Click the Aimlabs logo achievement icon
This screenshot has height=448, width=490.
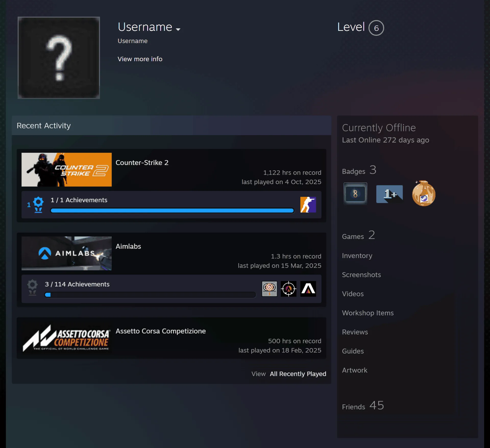click(308, 289)
